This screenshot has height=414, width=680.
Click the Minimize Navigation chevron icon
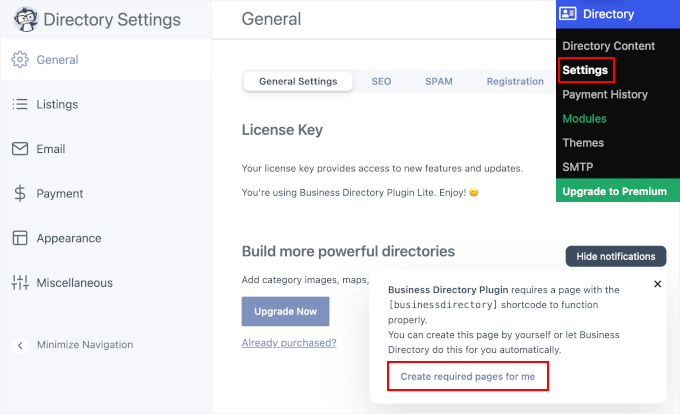pos(20,346)
